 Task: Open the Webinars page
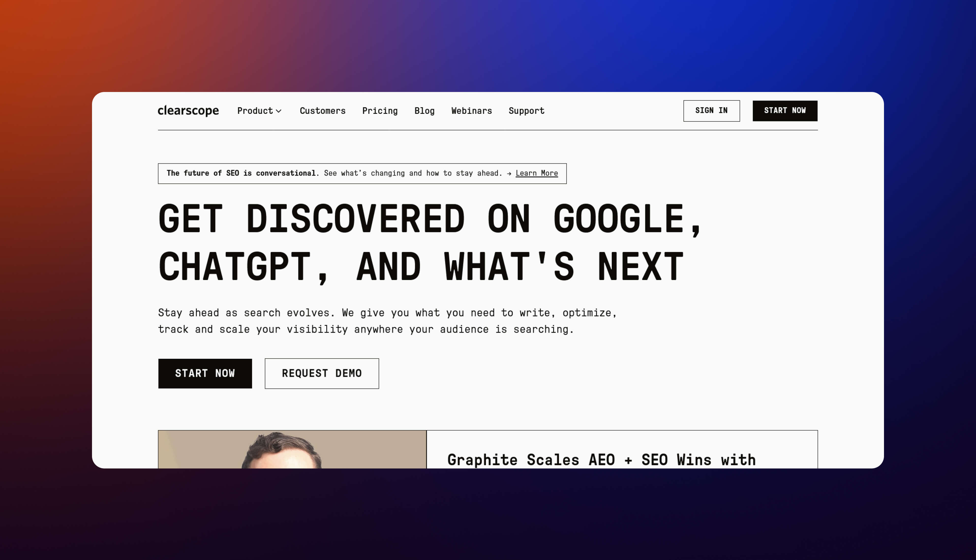471,111
